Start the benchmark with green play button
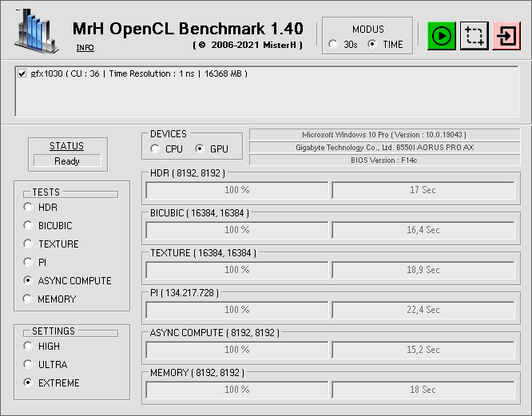Viewport: 532px width, 416px height. point(441,36)
